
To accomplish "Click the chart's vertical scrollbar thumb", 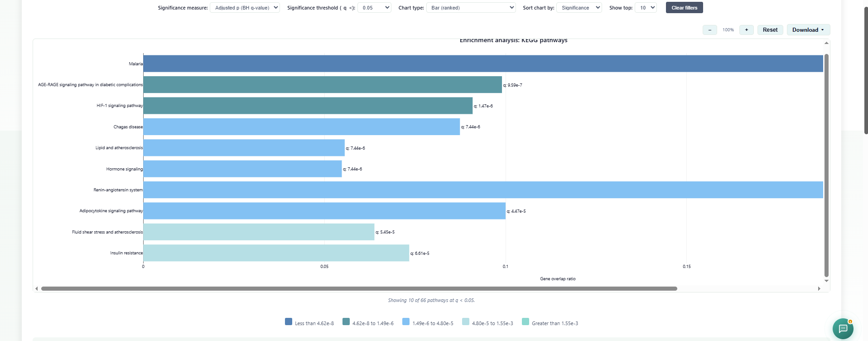I will [826, 165].
